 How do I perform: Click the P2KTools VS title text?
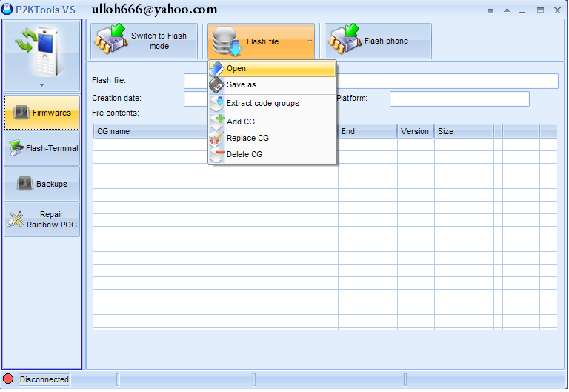click(45, 10)
